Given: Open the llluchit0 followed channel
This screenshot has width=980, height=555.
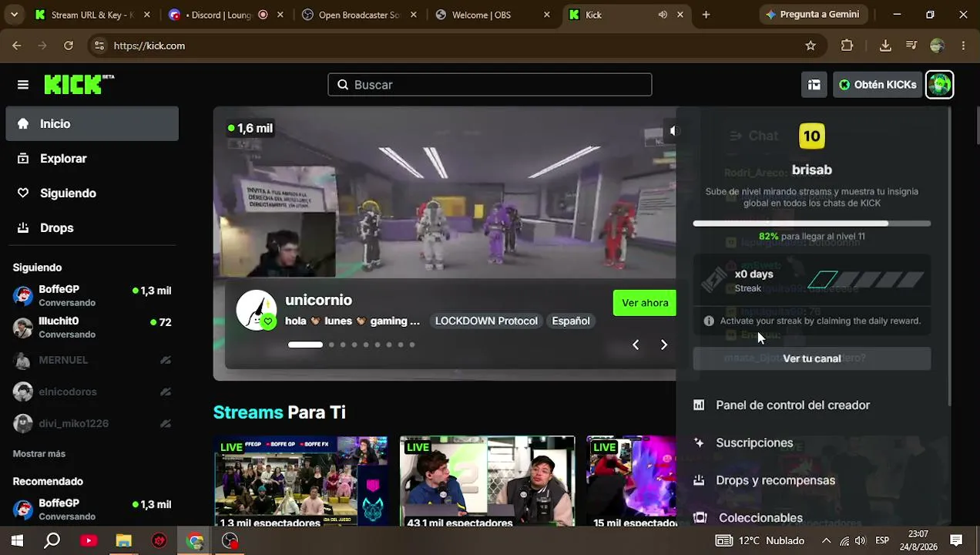Looking at the screenshot, I should (x=92, y=327).
